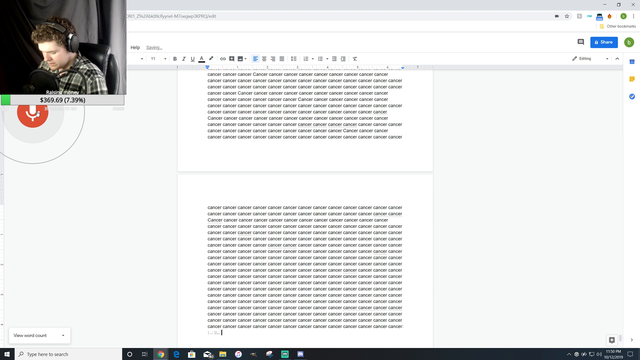The height and width of the screenshot is (360, 640).
Task: Toggle italic formatting in the toolbar
Action: [x=184, y=59]
